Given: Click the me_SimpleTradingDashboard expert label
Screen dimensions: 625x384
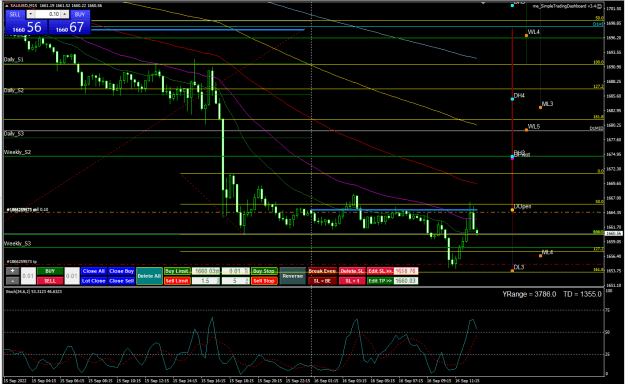Looking at the screenshot, I should point(565,6).
